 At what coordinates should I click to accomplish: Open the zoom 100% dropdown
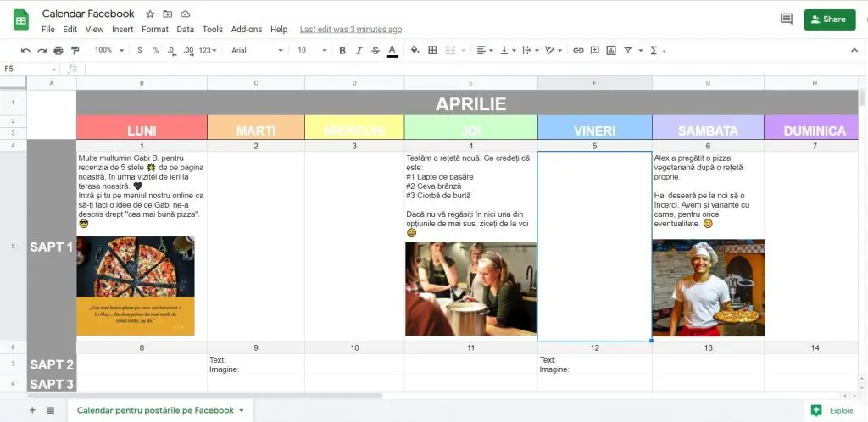[109, 50]
